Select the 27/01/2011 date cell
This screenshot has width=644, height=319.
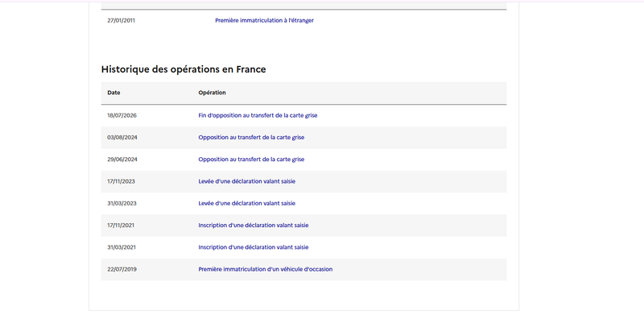[122, 20]
